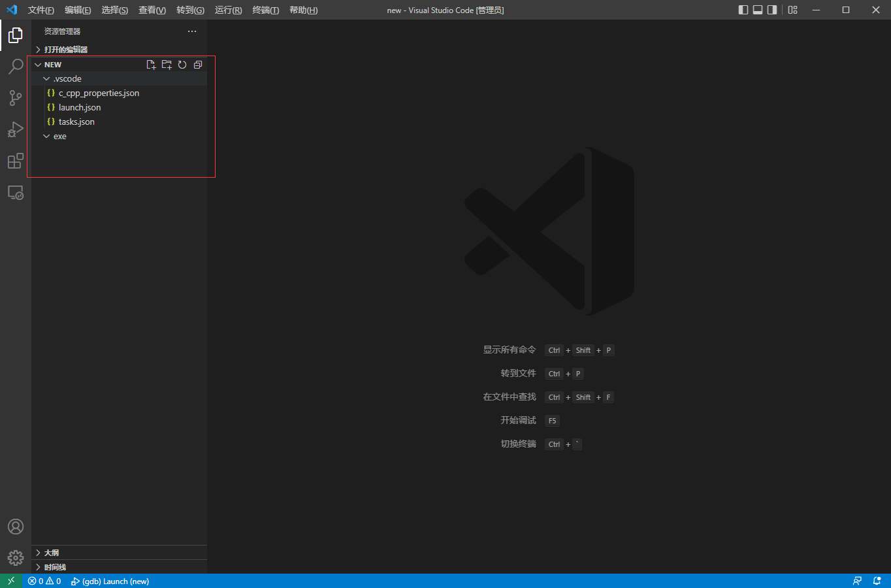This screenshot has height=588, width=891.
Task: Maximize the VS Code window
Action: [846, 10]
